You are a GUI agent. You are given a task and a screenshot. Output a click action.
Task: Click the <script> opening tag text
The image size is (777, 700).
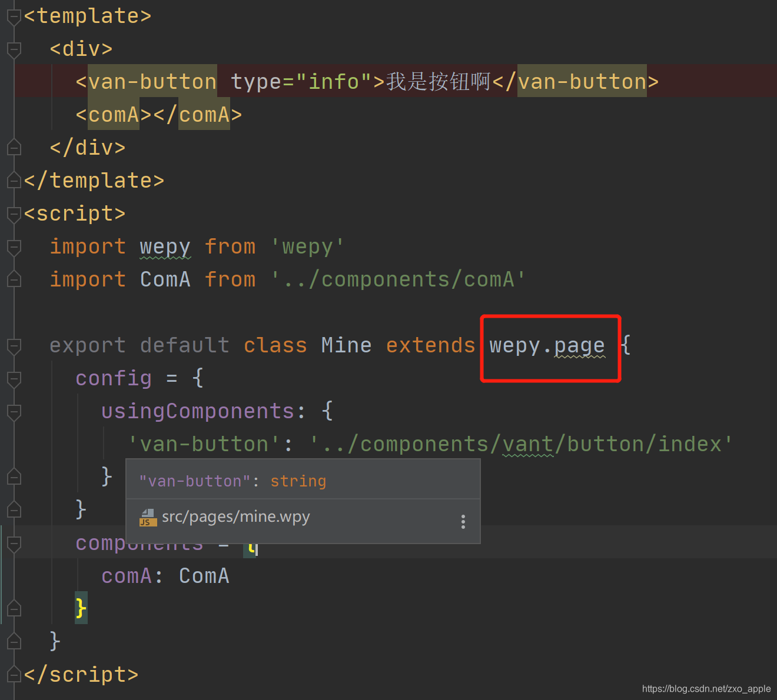tap(75, 213)
